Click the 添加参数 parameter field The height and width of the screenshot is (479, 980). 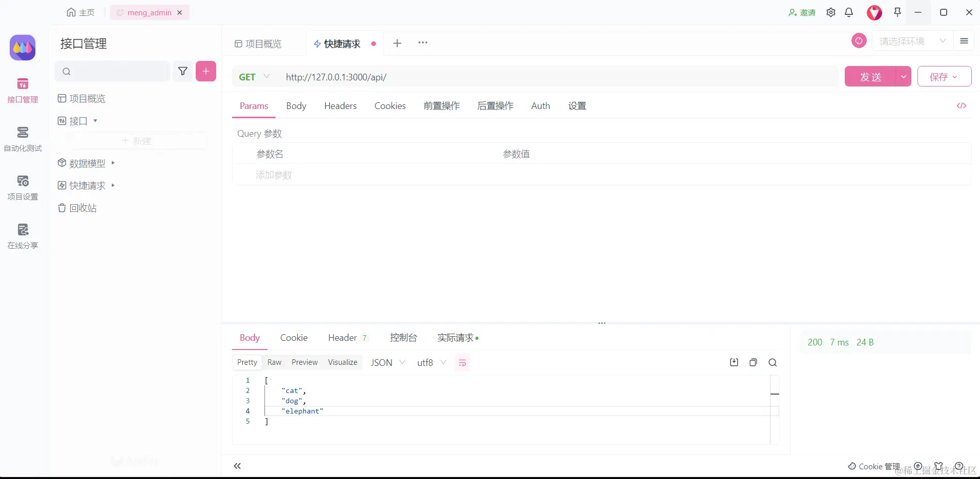coord(274,175)
